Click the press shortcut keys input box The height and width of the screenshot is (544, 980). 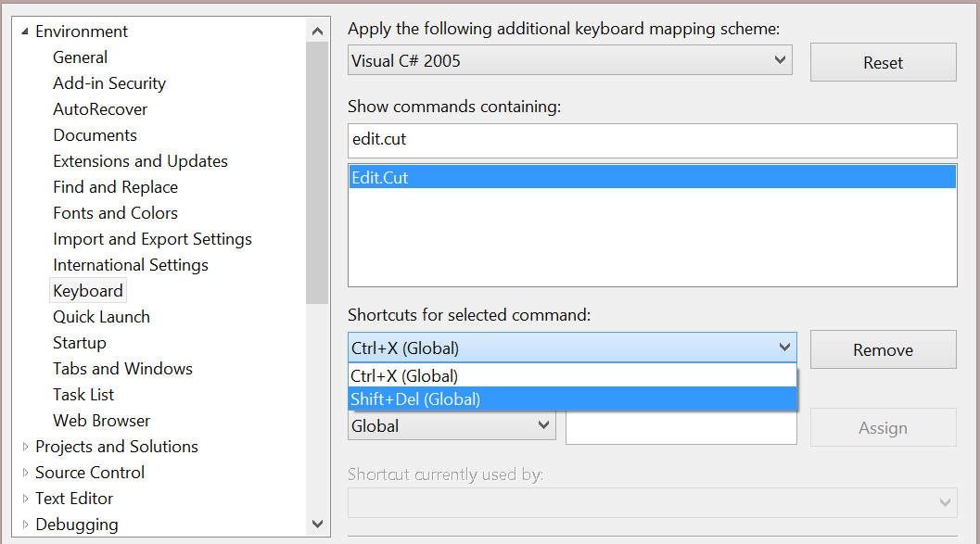pyautogui.click(x=681, y=427)
